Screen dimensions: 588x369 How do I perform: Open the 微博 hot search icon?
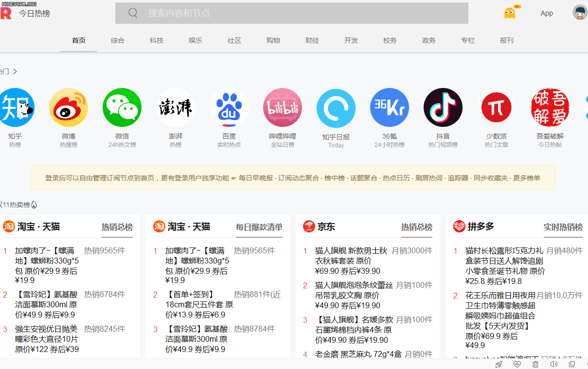(69, 107)
